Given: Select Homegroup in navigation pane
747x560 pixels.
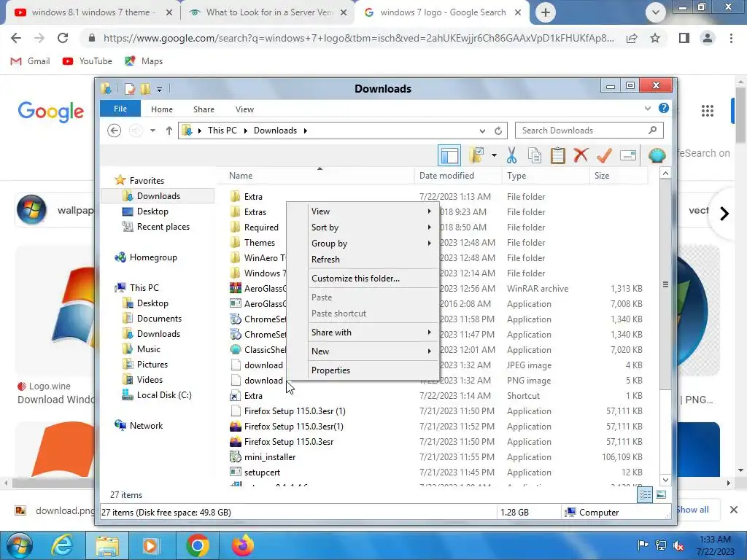Looking at the screenshot, I should tap(153, 257).
